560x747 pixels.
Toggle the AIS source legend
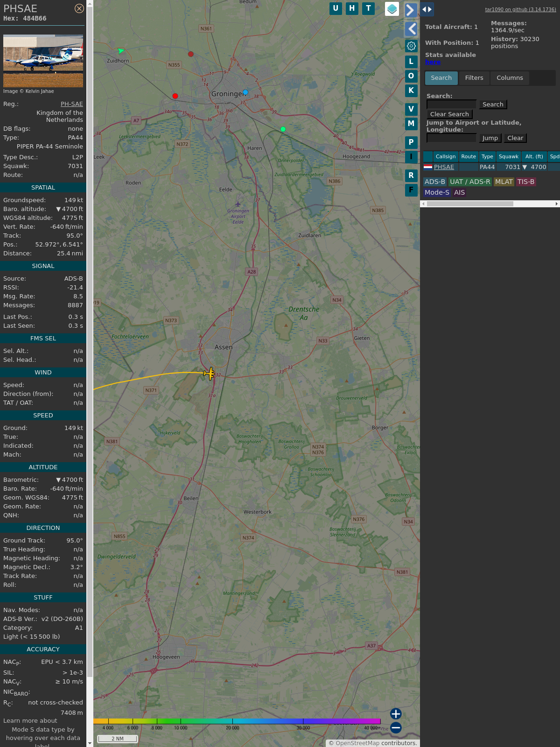(460, 192)
